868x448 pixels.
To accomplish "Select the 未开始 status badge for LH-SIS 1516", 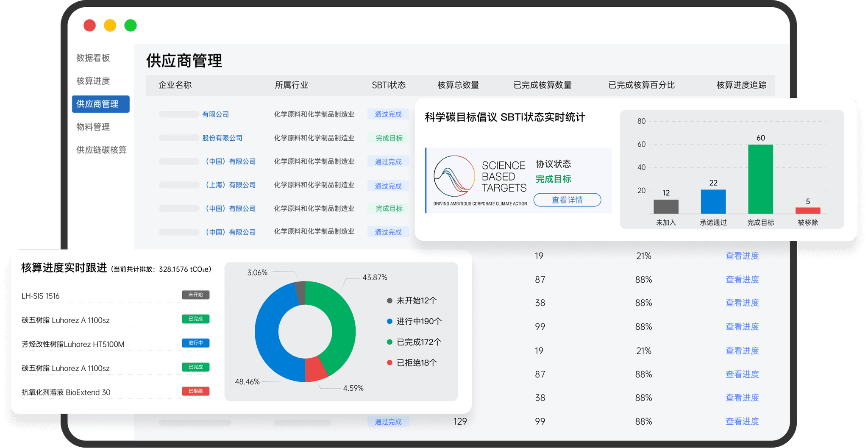I will (195, 295).
